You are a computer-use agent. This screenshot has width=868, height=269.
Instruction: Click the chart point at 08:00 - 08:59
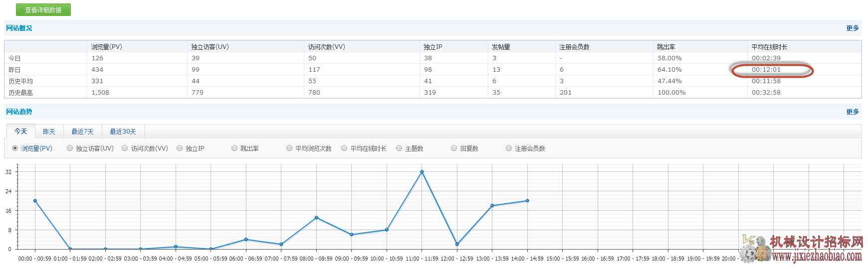click(316, 218)
